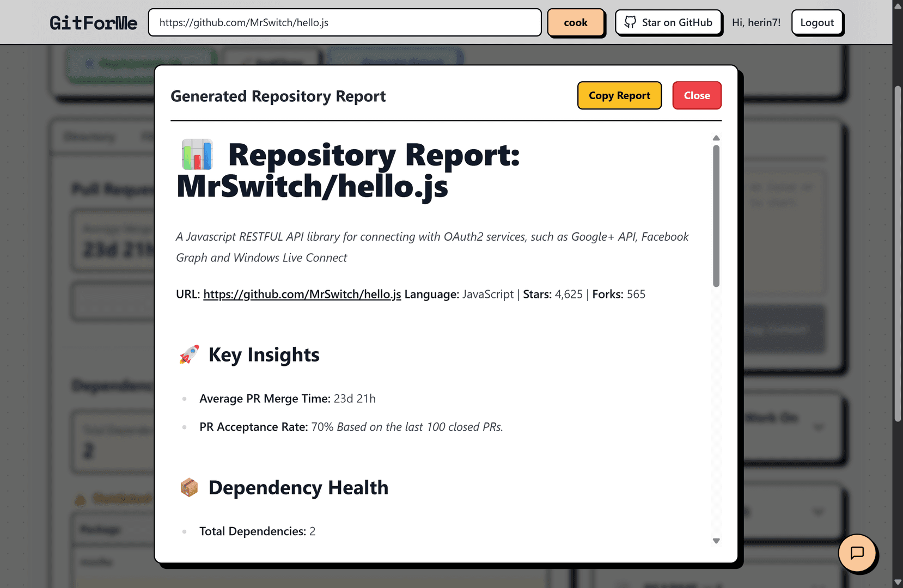The image size is (903, 588).
Task: Open the MrSwitch/hello.js GitHub link
Action: [x=302, y=295]
